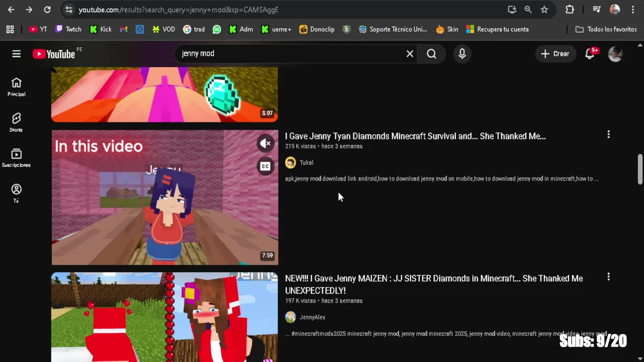Open the YT bookmark

tap(38, 29)
